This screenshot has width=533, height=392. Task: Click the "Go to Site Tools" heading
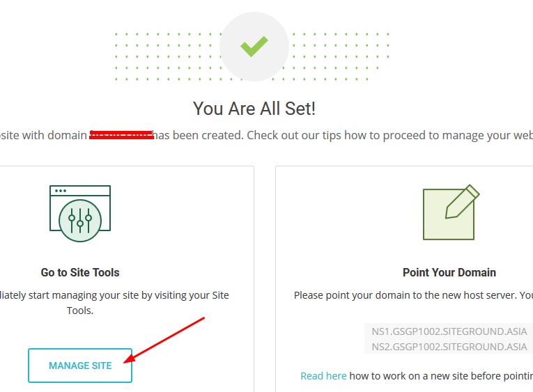coord(80,272)
